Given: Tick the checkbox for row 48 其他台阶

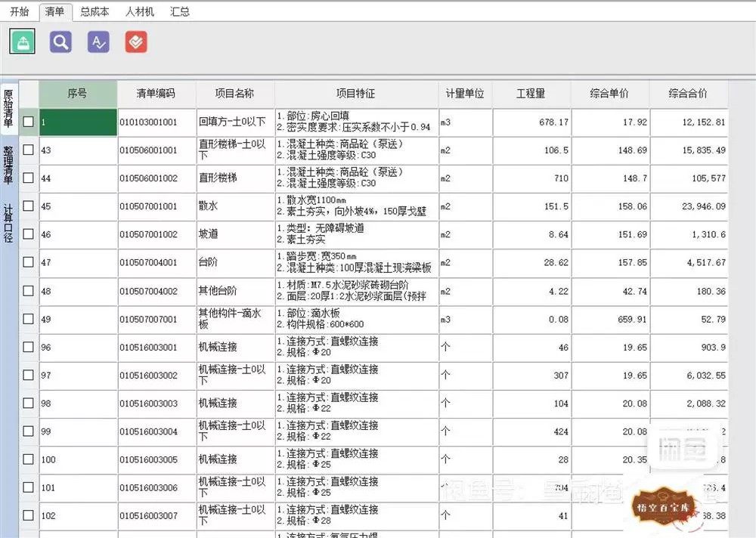Looking at the screenshot, I should pyautogui.click(x=29, y=291).
